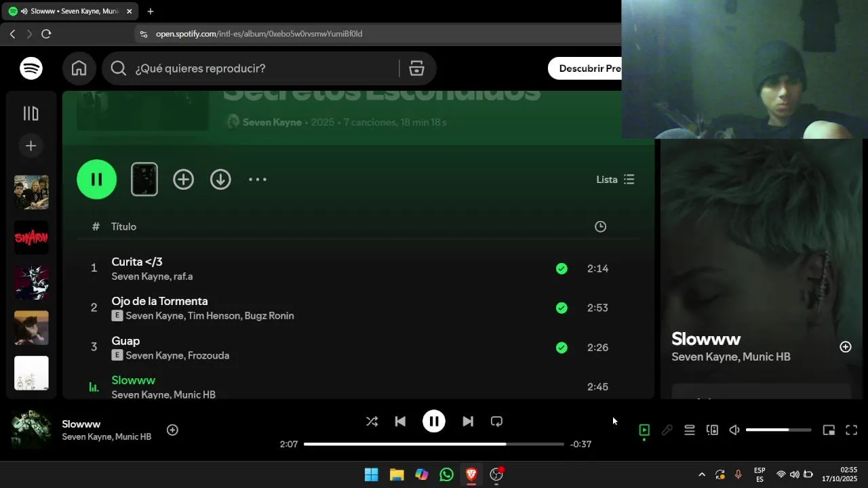Open artist Tim Henson link

tap(213, 316)
